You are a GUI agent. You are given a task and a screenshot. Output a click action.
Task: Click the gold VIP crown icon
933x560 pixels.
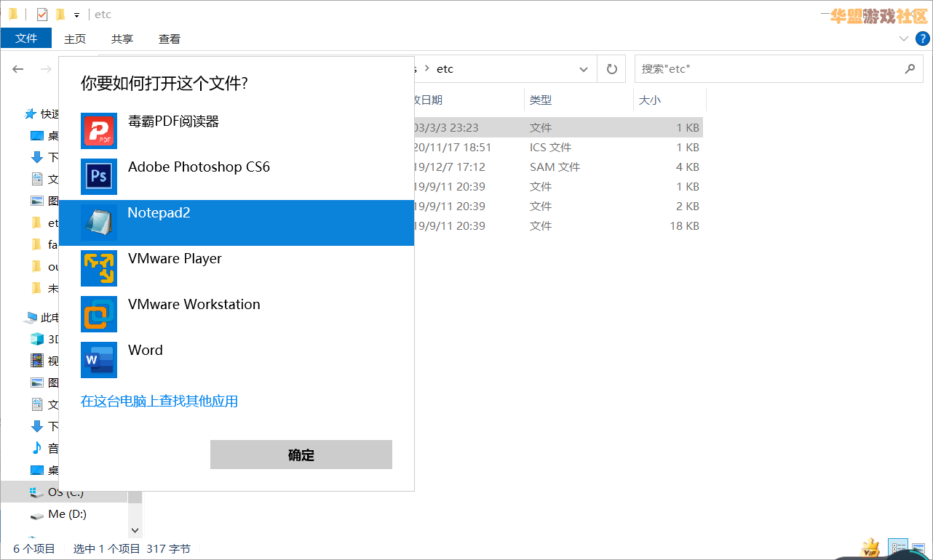click(x=870, y=548)
